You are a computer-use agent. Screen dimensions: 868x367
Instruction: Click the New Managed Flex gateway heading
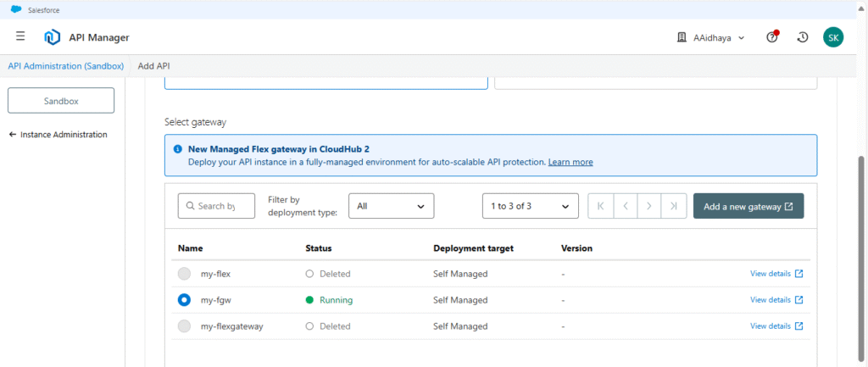(278, 149)
